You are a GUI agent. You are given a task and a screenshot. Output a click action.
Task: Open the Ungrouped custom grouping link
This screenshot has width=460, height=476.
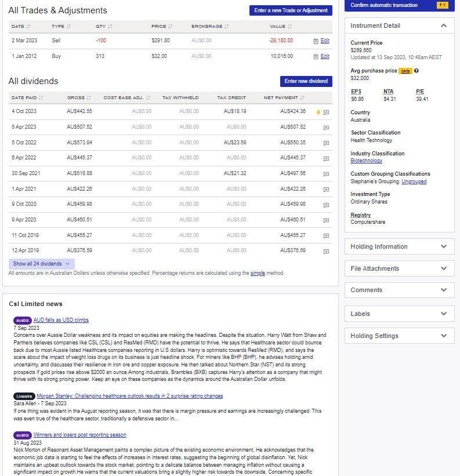click(414, 181)
